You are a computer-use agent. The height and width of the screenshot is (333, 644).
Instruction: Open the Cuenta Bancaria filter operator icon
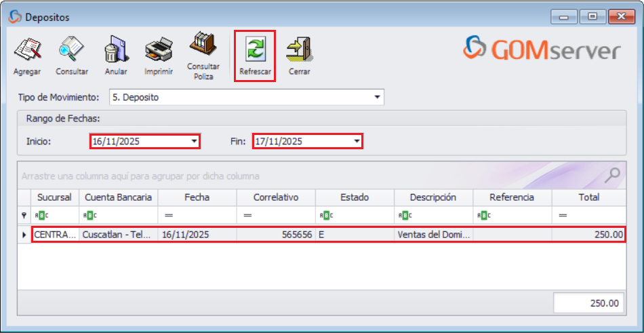pyautogui.click(x=90, y=215)
